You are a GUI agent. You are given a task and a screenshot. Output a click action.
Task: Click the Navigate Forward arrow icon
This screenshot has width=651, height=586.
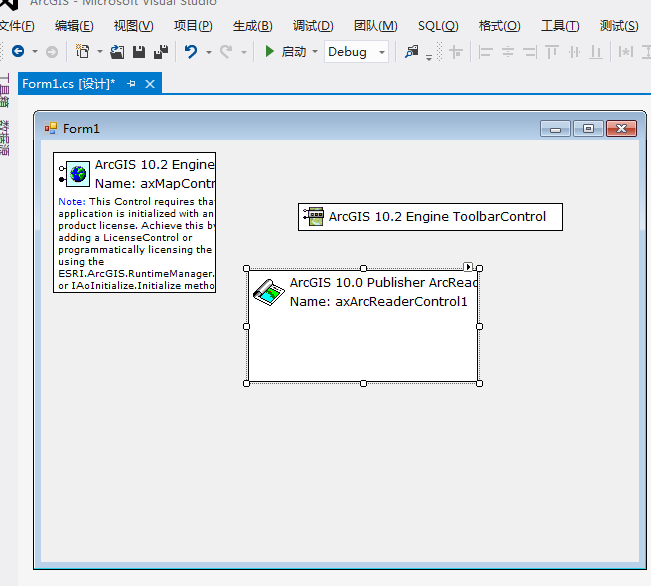click(x=51, y=52)
